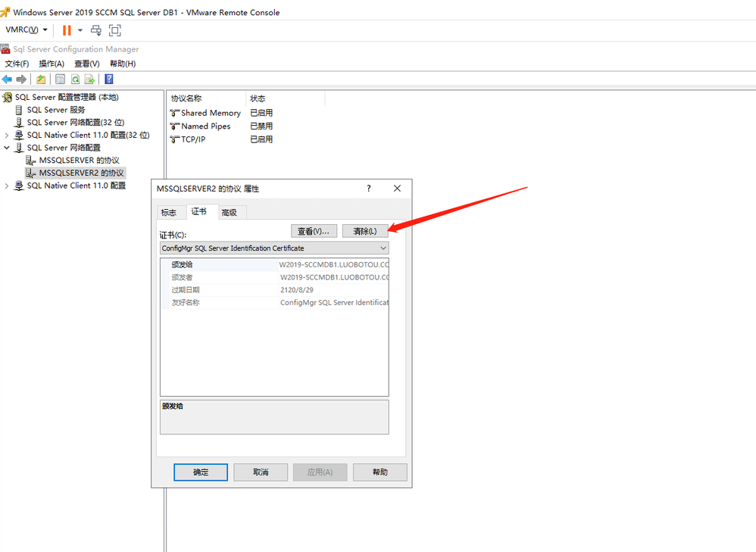Click the question mark help button in dialog title
Image resolution: width=756 pixels, height=552 pixels.
369,189
